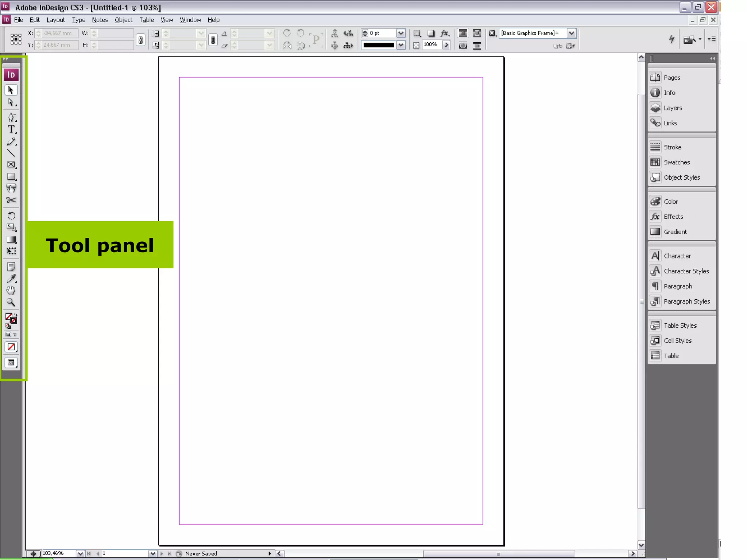Activate the Zoom tool
Screen dimensions: 747x560
click(x=11, y=302)
